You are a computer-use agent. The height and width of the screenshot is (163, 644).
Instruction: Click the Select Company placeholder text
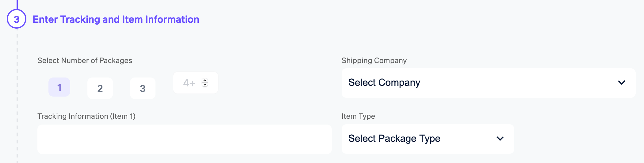(384, 83)
